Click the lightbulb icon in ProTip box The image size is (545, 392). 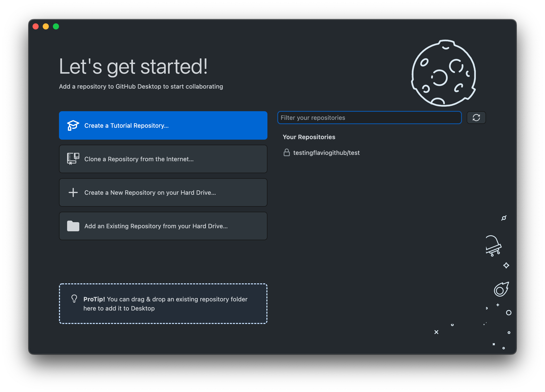coord(74,299)
